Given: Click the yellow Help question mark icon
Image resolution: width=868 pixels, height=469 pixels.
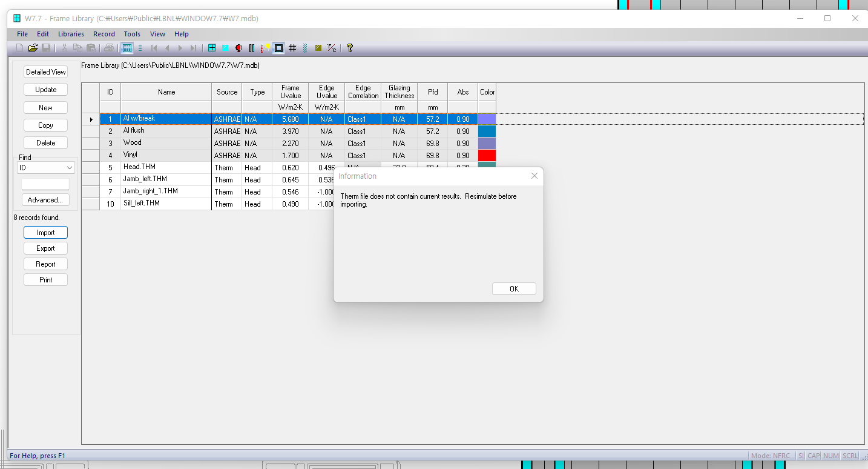Looking at the screenshot, I should 349,48.
